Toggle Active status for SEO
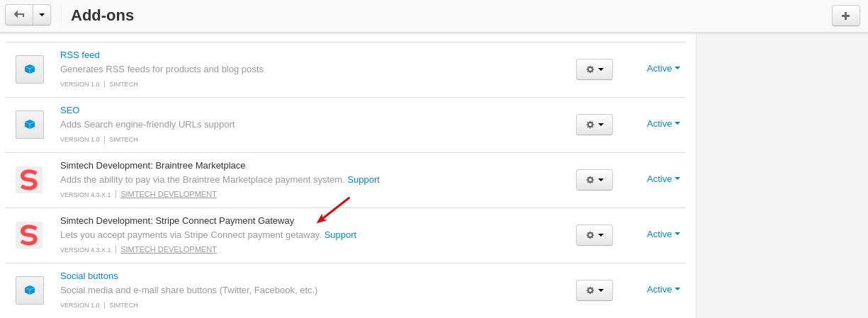The width and height of the screenshot is (868, 318). [x=663, y=124]
